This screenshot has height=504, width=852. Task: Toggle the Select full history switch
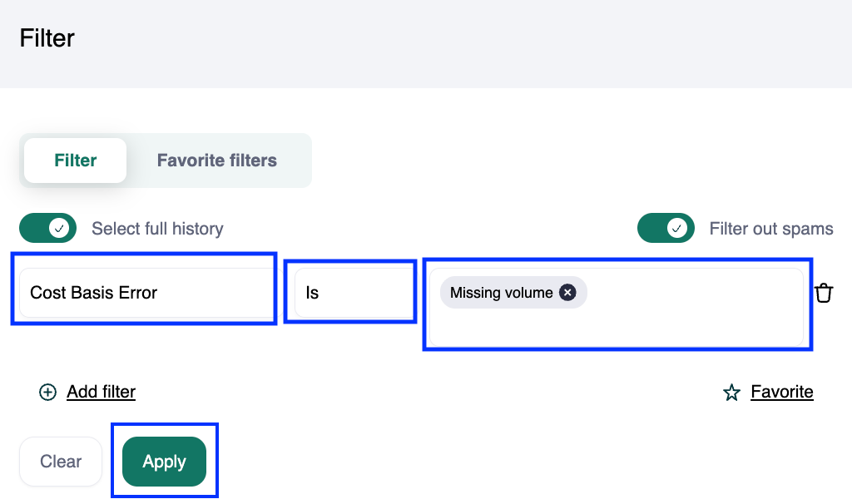(48, 228)
